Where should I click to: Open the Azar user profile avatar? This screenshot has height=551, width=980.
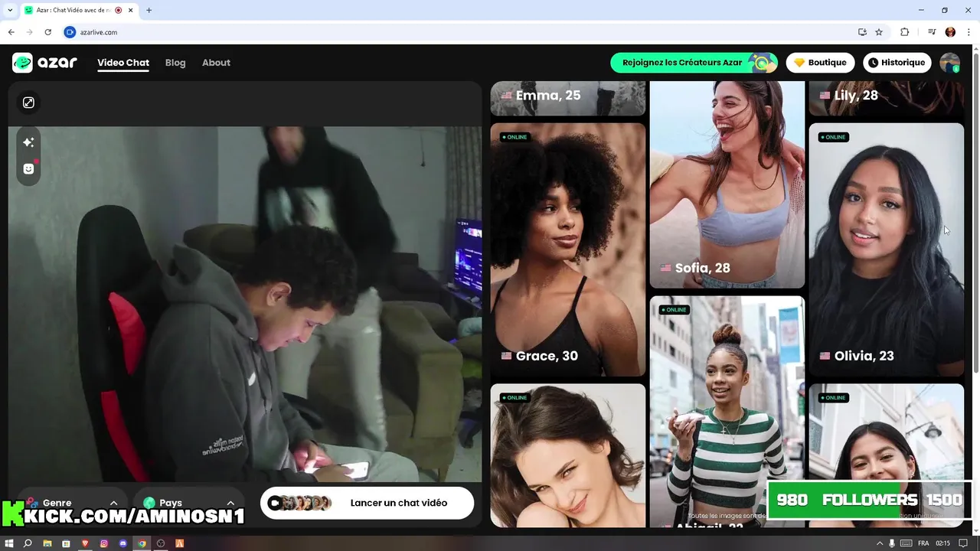[x=950, y=63]
